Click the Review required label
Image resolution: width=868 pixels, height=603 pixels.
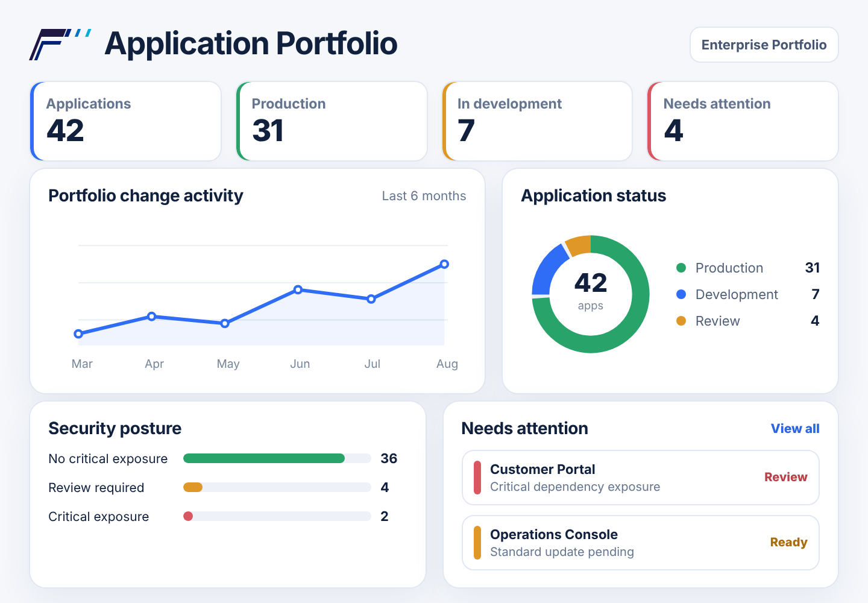coord(96,488)
